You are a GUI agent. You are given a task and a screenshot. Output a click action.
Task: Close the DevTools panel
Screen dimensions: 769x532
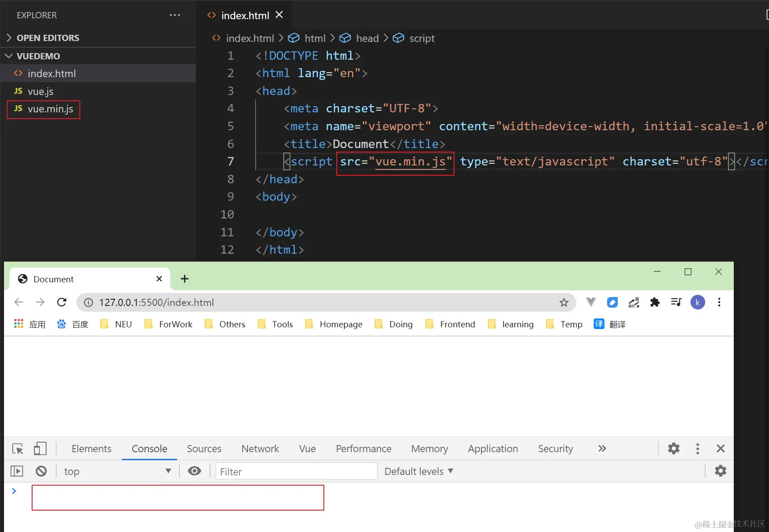tap(720, 449)
